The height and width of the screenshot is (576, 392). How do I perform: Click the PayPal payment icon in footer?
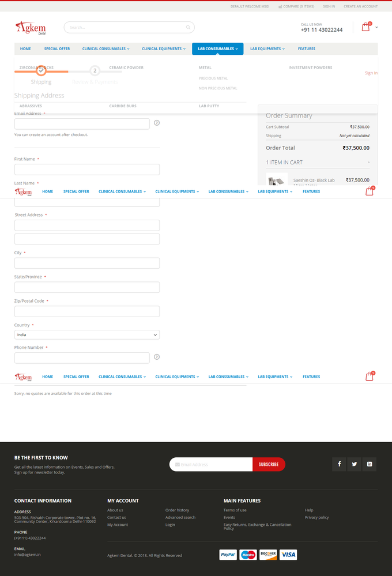(x=228, y=555)
